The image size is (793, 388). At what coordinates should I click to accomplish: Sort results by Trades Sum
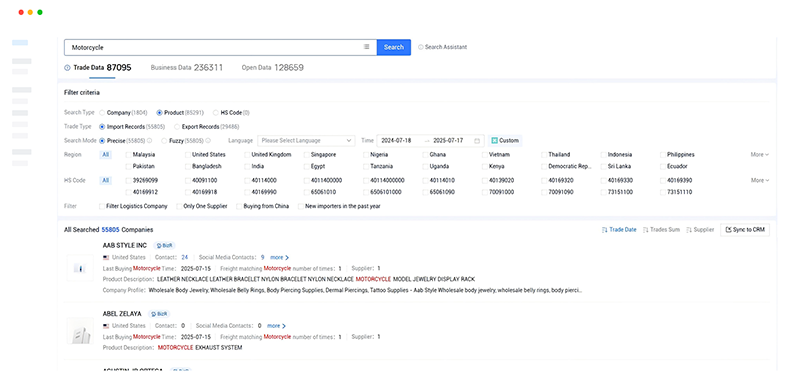661,230
